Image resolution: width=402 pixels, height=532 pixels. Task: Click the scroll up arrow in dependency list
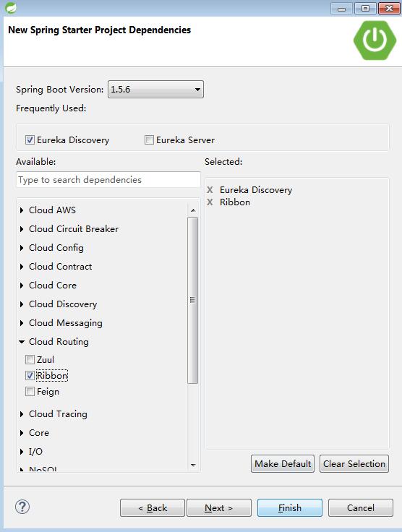point(193,210)
